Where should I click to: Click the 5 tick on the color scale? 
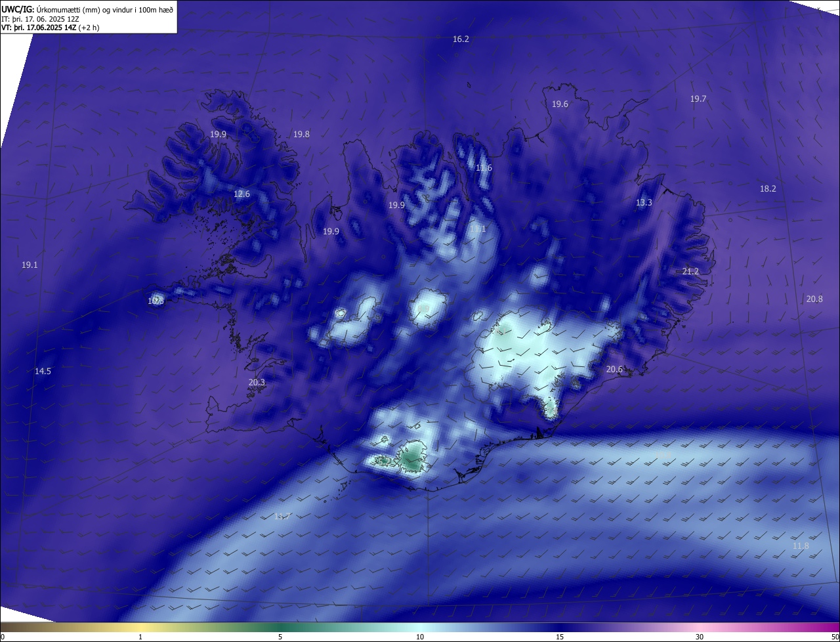coord(280,637)
